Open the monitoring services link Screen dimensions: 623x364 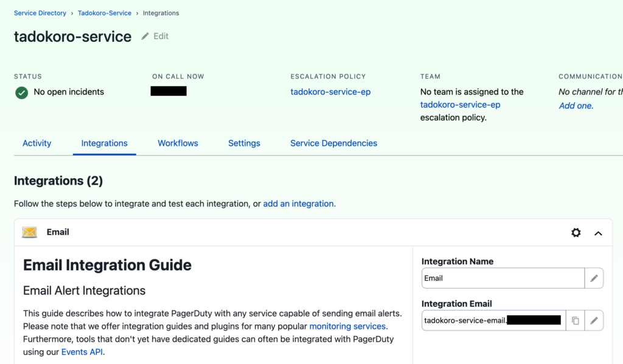[x=347, y=326]
